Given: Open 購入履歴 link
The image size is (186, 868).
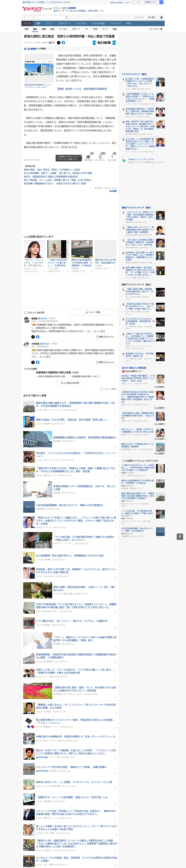Looking at the screenshot, I should (x=152, y=18).
